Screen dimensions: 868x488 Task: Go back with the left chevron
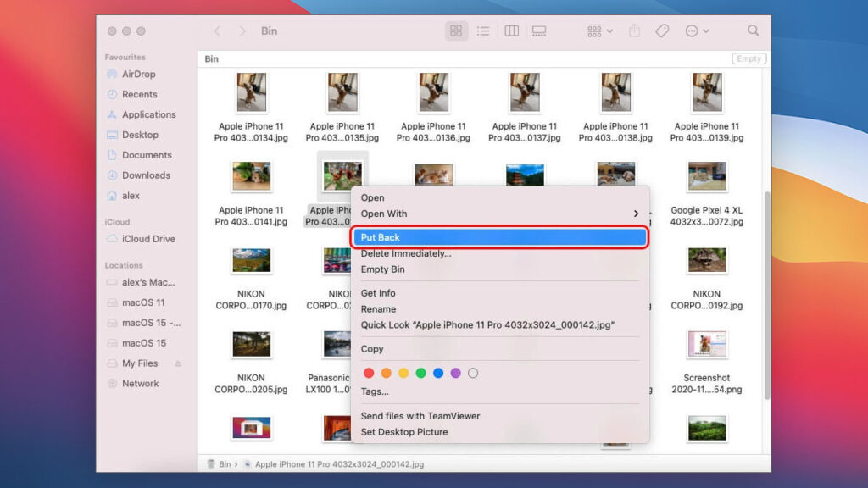[x=218, y=31]
